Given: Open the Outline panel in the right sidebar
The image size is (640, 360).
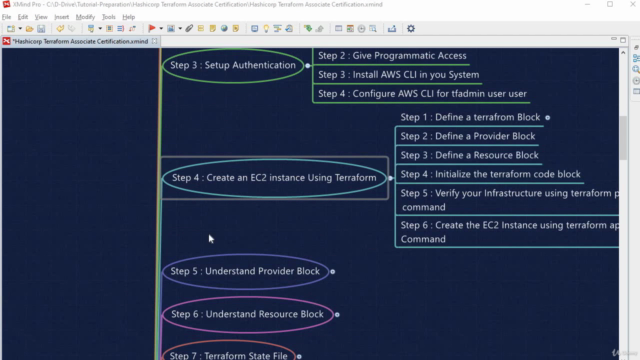Looking at the screenshot, I should point(636,58).
